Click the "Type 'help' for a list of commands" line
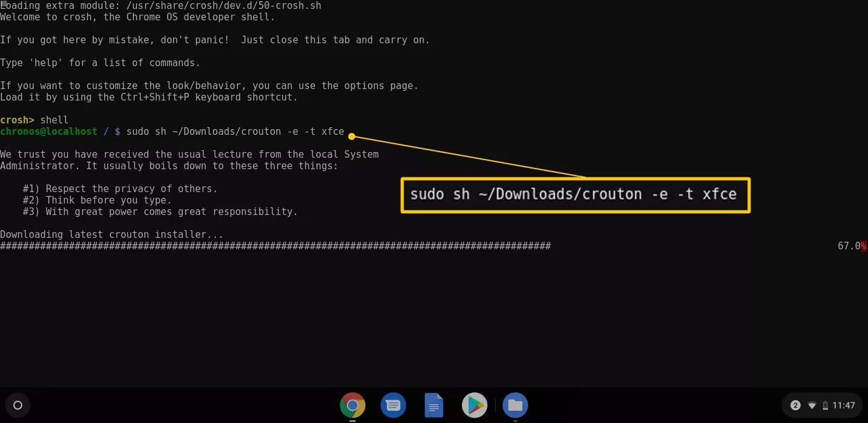 100,63
